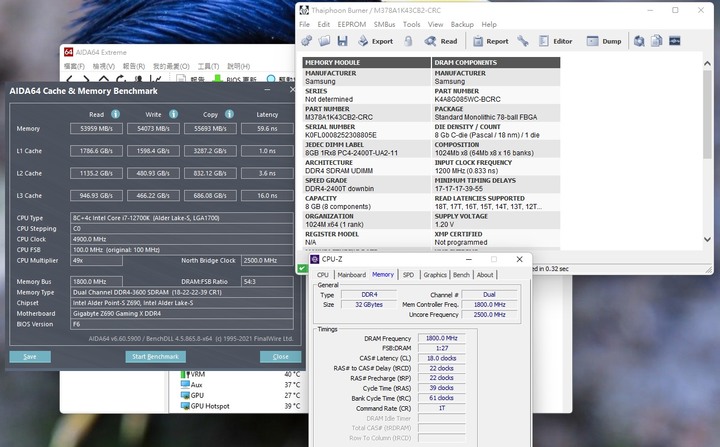Image resolution: width=720 pixels, height=447 pixels.
Task: Click the Thaiphoon Burner title bar app icon
Action: tap(304, 10)
